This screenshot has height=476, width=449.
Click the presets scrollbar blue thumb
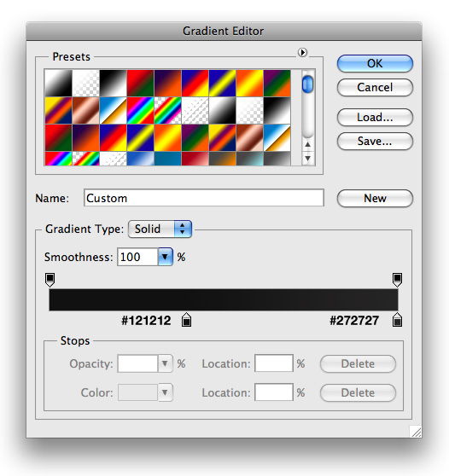(x=308, y=84)
